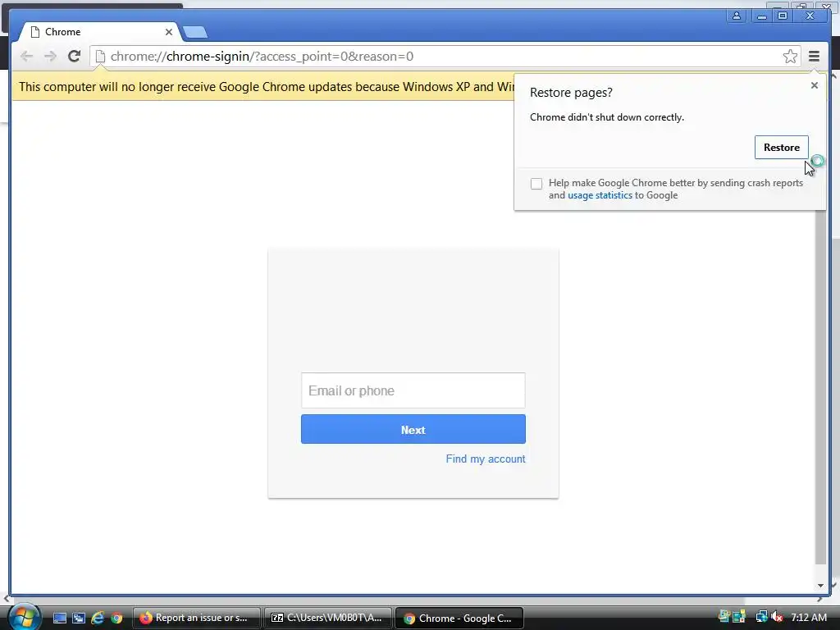Viewport: 840px width, 630px height.
Task: Close the Chrome tab
Action: (169, 32)
